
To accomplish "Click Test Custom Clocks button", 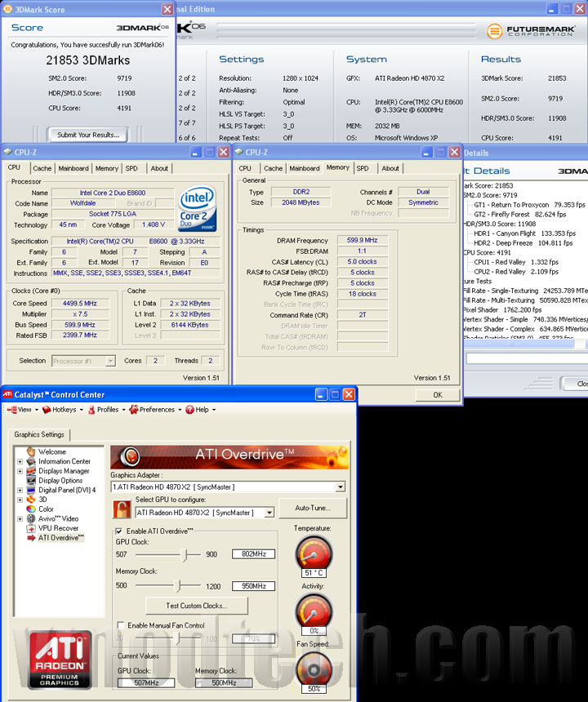I will click(x=197, y=606).
